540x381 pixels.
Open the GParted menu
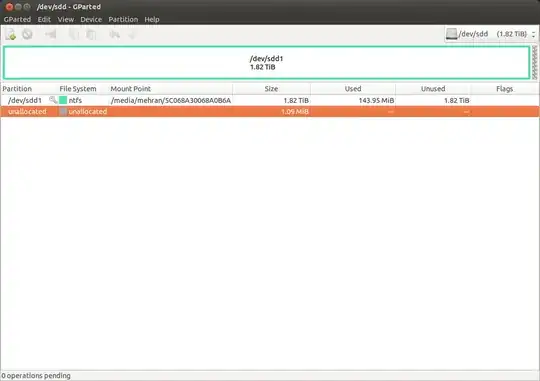(17, 19)
